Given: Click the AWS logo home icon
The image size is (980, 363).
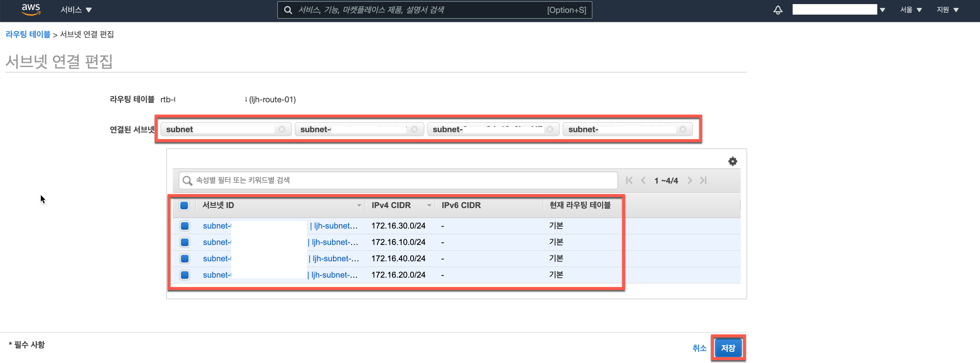Looking at the screenshot, I should pos(31,10).
